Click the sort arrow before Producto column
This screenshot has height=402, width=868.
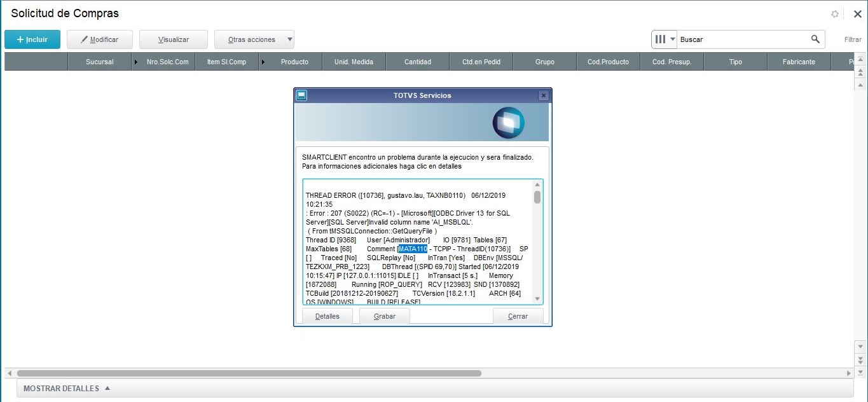click(x=263, y=62)
